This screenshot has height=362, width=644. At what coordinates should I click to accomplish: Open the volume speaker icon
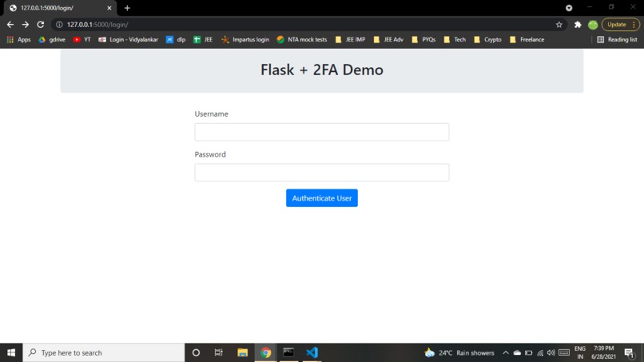(551, 352)
